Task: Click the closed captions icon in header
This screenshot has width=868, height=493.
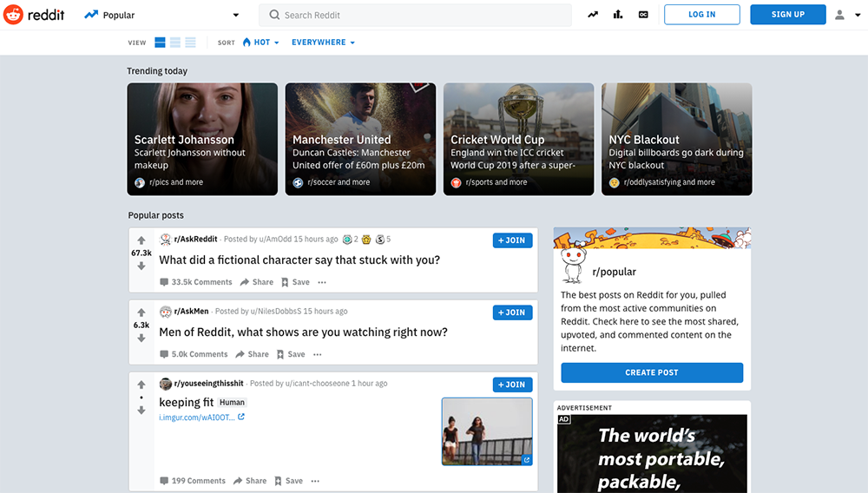Action: [643, 15]
